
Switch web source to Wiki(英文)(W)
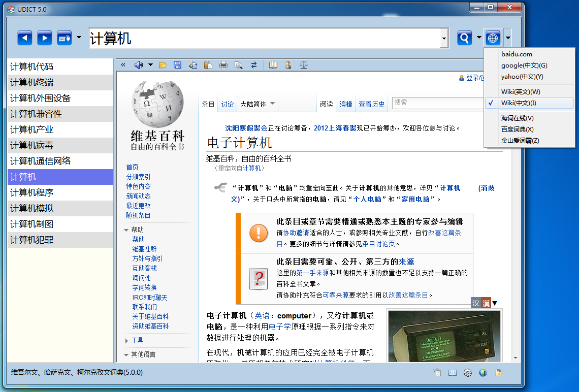(520, 92)
